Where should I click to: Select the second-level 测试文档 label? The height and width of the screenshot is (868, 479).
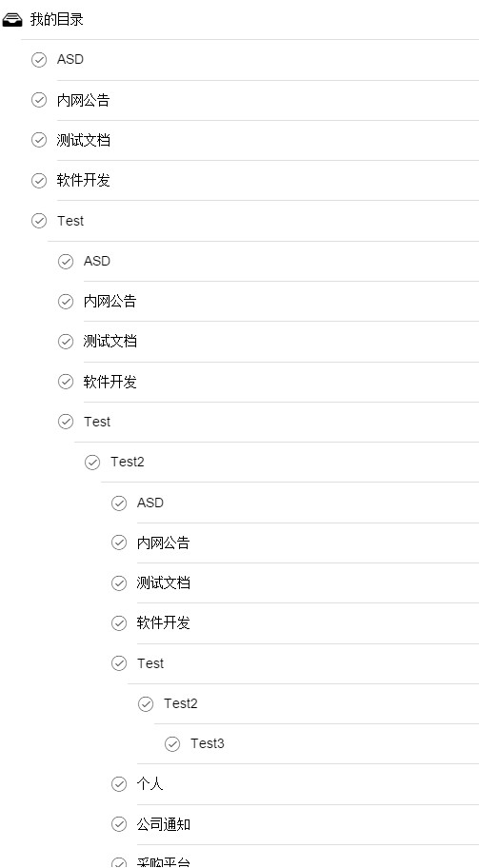110,342
